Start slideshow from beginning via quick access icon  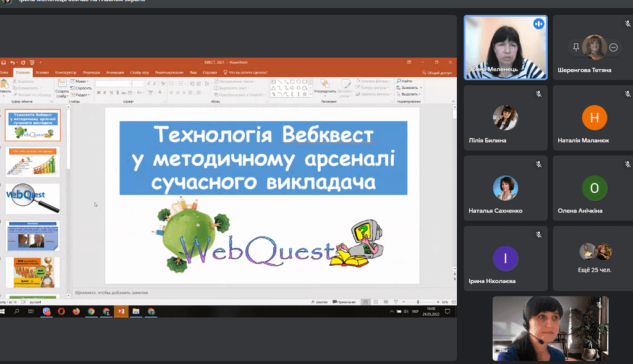pos(32,62)
